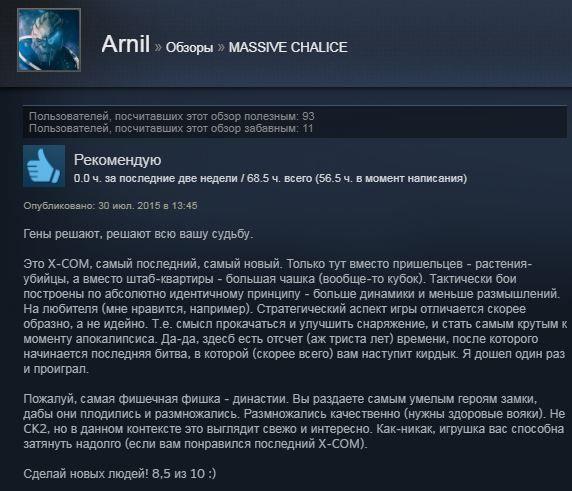The image size is (572, 491).
Task: Select first review line 'Гены решают'
Action: 138,234
